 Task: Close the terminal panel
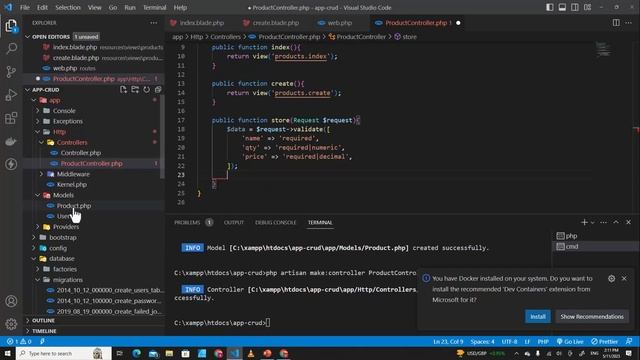(629, 222)
